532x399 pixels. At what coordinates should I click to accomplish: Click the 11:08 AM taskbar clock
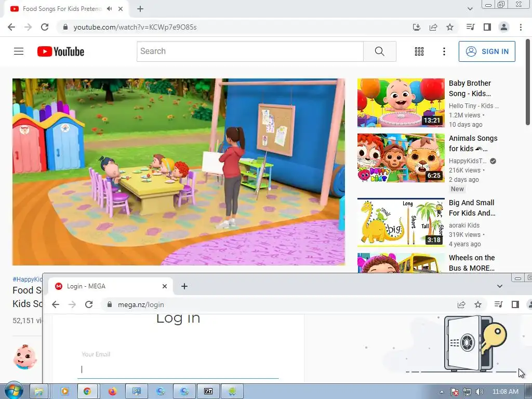(x=505, y=392)
